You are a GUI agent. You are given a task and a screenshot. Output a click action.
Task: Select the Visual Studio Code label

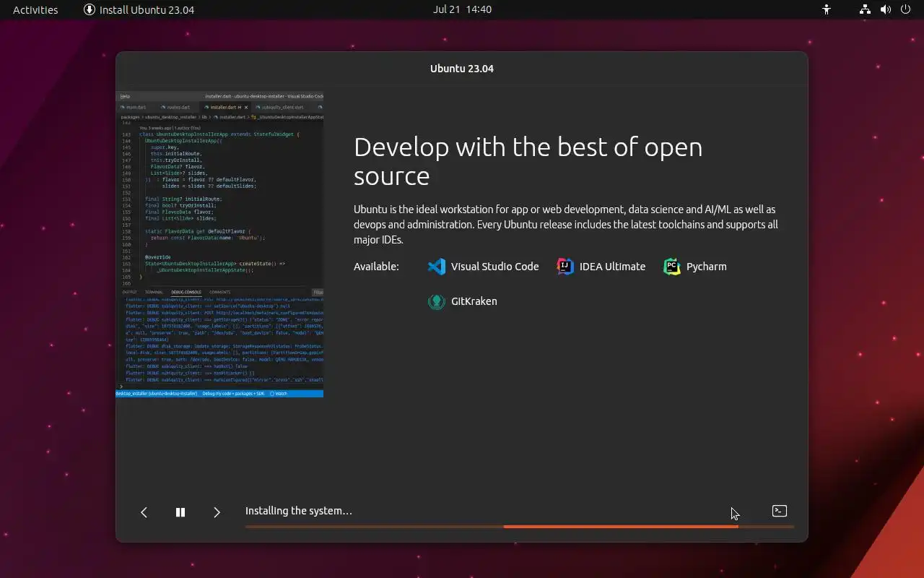click(495, 267)
